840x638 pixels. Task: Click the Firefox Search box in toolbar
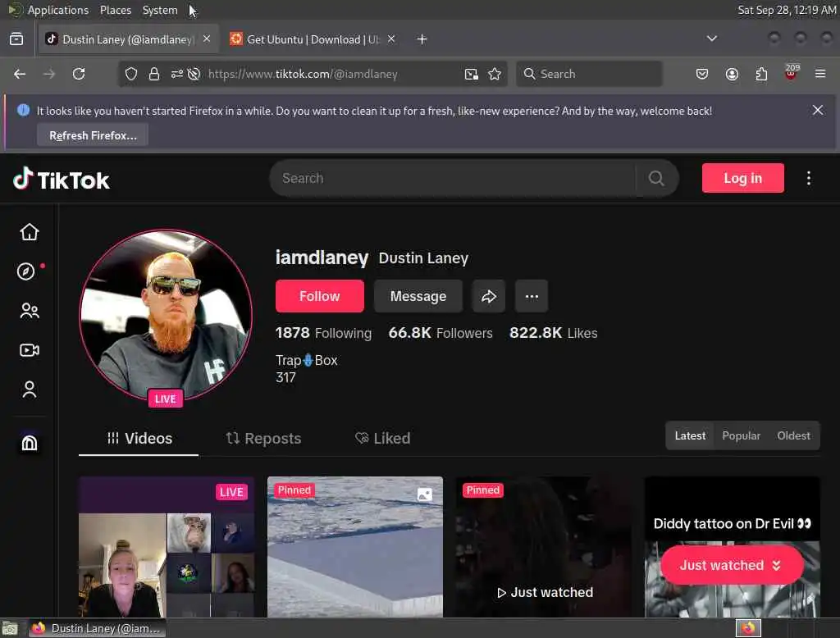[589, 74]
